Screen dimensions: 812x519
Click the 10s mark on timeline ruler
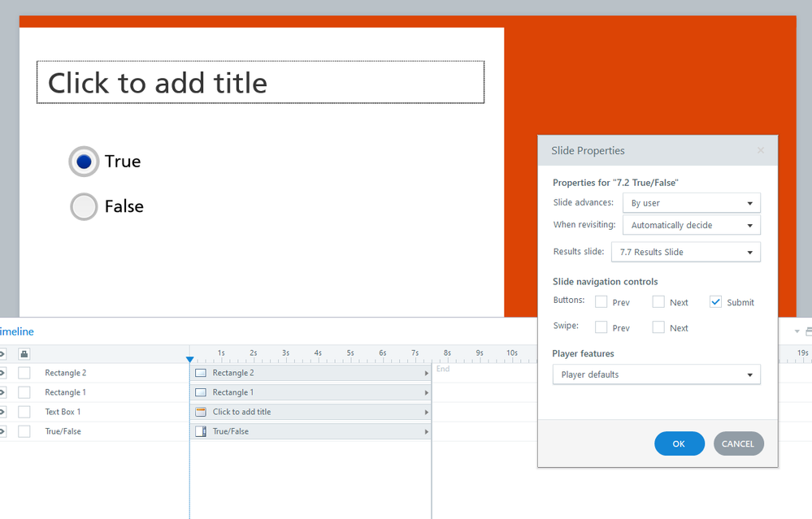tap(511, 352)
